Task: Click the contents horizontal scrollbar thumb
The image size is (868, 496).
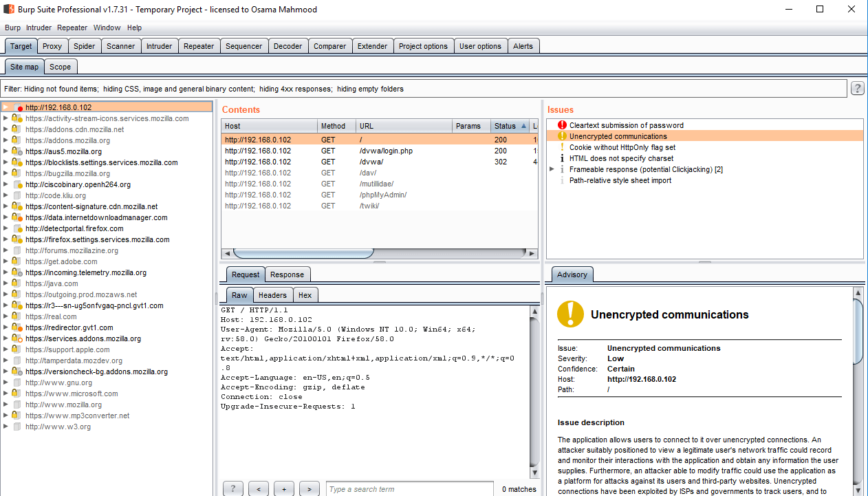Action: 303,253
